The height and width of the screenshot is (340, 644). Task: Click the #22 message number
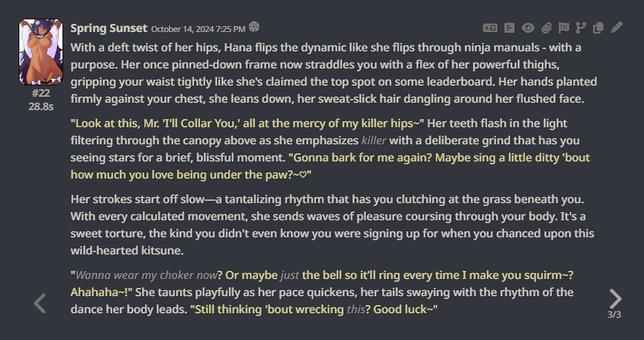[41, 93]
